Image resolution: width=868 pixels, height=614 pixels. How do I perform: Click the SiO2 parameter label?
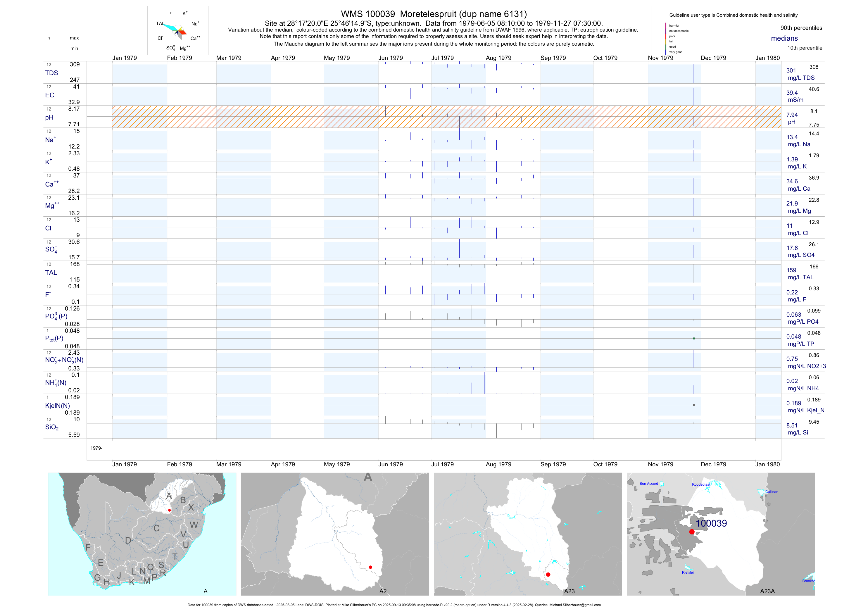click(52, 427)
